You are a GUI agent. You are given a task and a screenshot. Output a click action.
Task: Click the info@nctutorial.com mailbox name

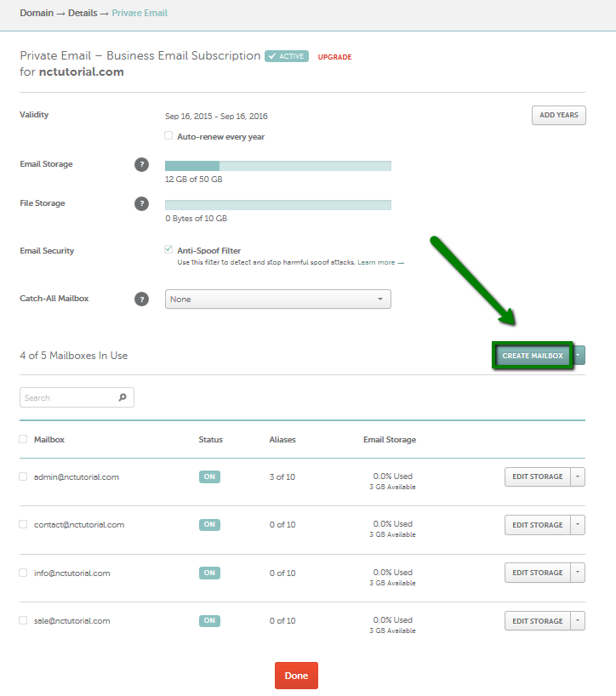coord(72,573)
